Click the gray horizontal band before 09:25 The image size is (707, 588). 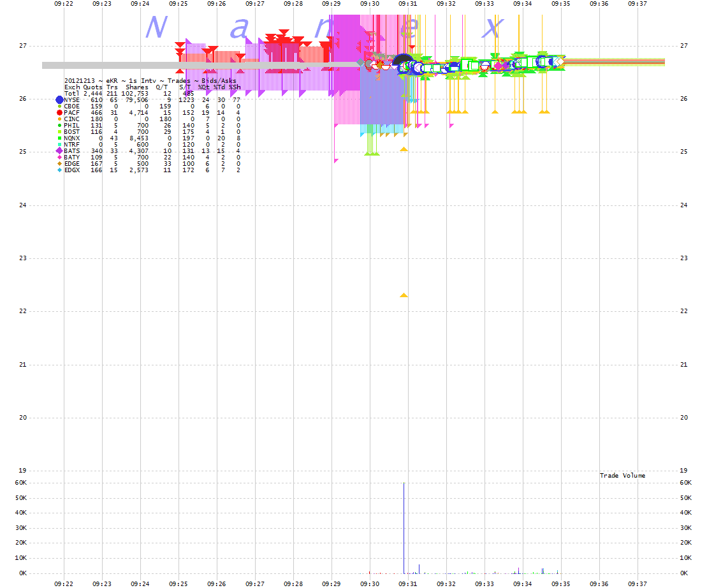[x=110, y=66]
